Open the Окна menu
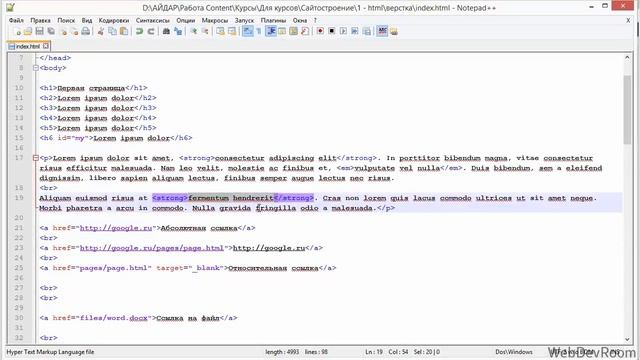Screen dimensions: 640x360 tap(300, 20)
